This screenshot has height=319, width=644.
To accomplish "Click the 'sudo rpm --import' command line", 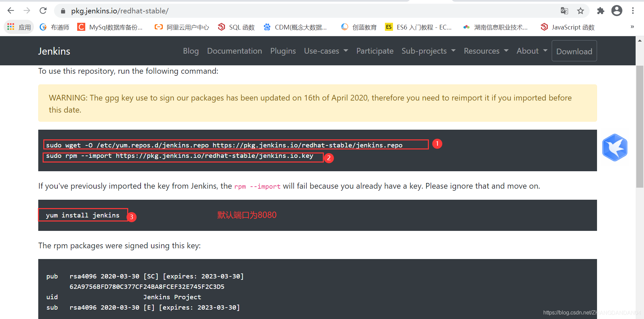I will [x=180, y=156].
